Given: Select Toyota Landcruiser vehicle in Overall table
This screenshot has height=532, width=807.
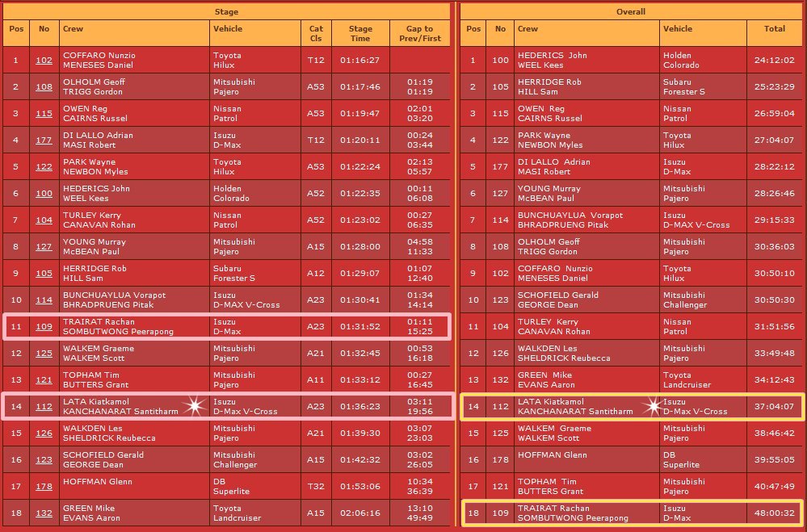Looking at the screenshot, I should point(687,379).
